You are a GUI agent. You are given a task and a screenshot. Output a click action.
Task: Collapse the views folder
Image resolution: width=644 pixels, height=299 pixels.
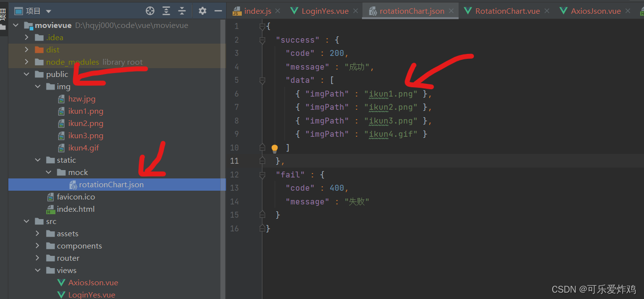[37, 270]
